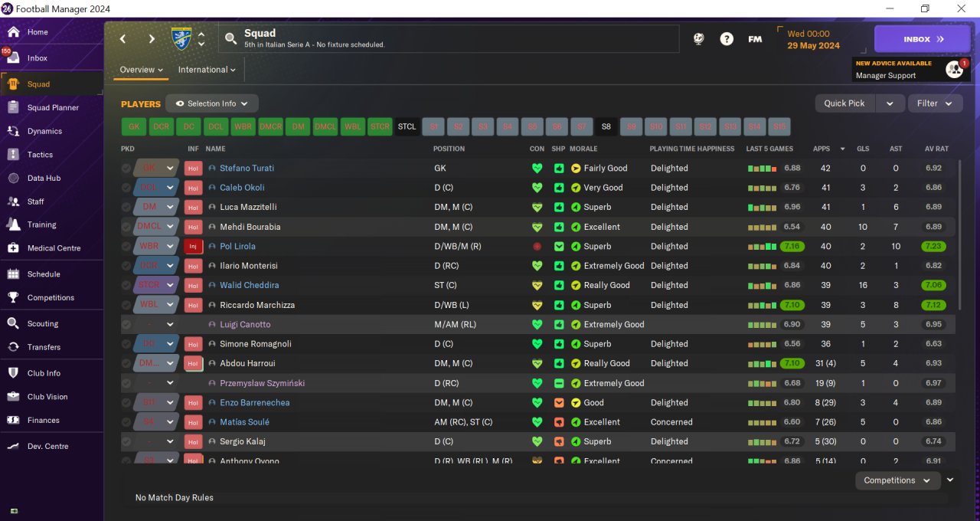The height and width of the screenshot is (521, 980).
Task: Open the Club Info shield icon
Action: 13,373
